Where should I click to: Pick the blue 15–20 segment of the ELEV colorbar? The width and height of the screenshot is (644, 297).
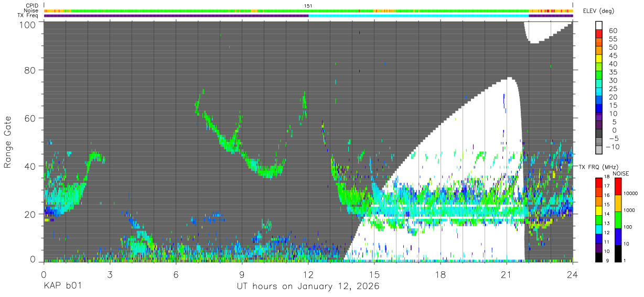[x=599, y=101]
